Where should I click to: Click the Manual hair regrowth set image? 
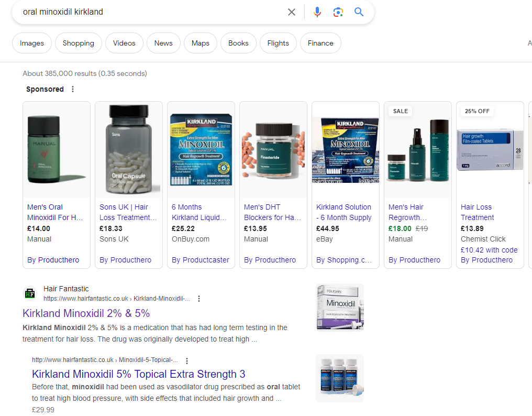click(x=418, y=150)
